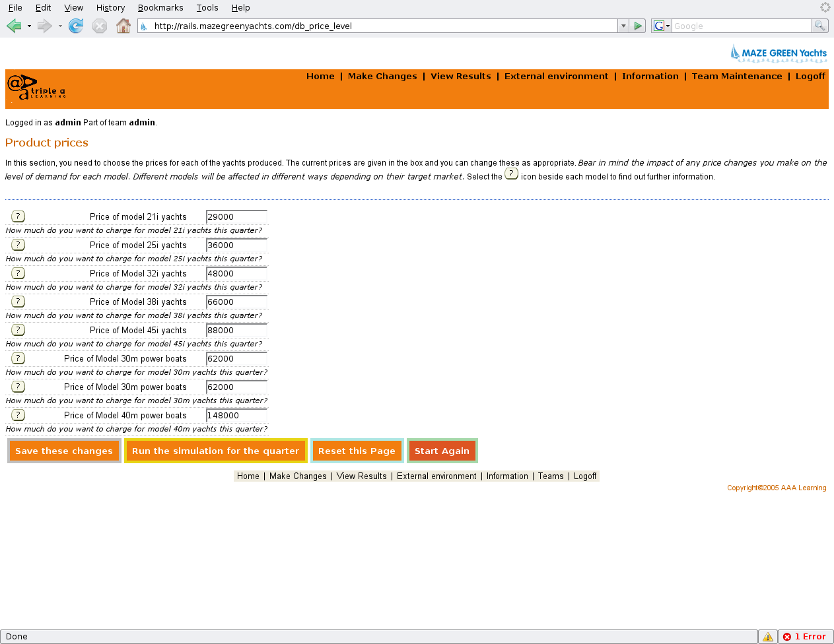Open help icon for model 38i yachts
The height and width of the screenshot is (644, 834).
(x=18, y=302)
